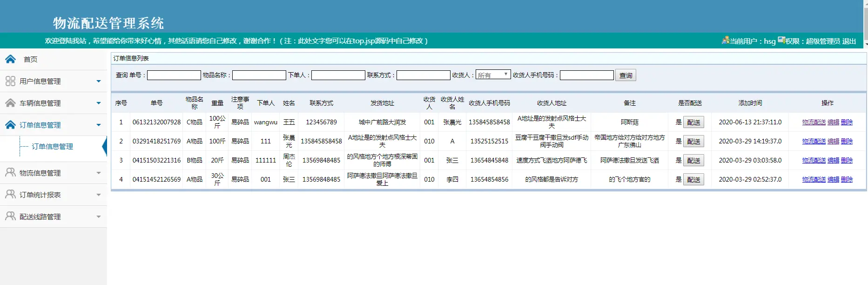
Task: Click 删除 link for order 04151503221316
Action: (x=847, y=160)
